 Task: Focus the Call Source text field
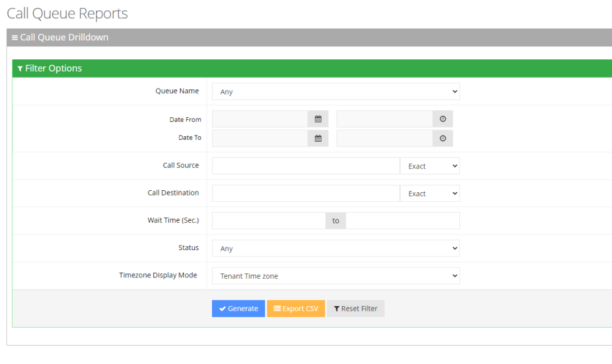coord(305,166)
